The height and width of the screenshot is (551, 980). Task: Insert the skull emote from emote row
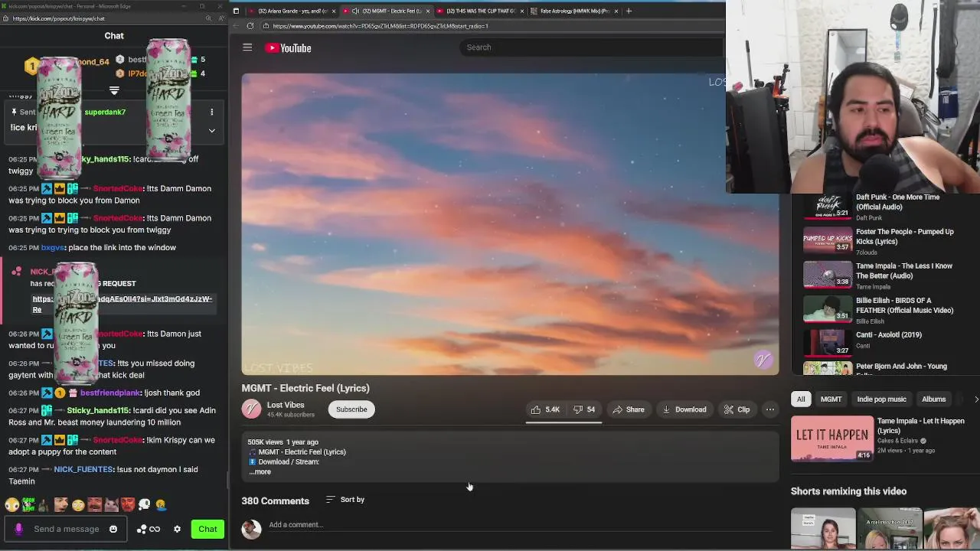[x=144, y=504]
